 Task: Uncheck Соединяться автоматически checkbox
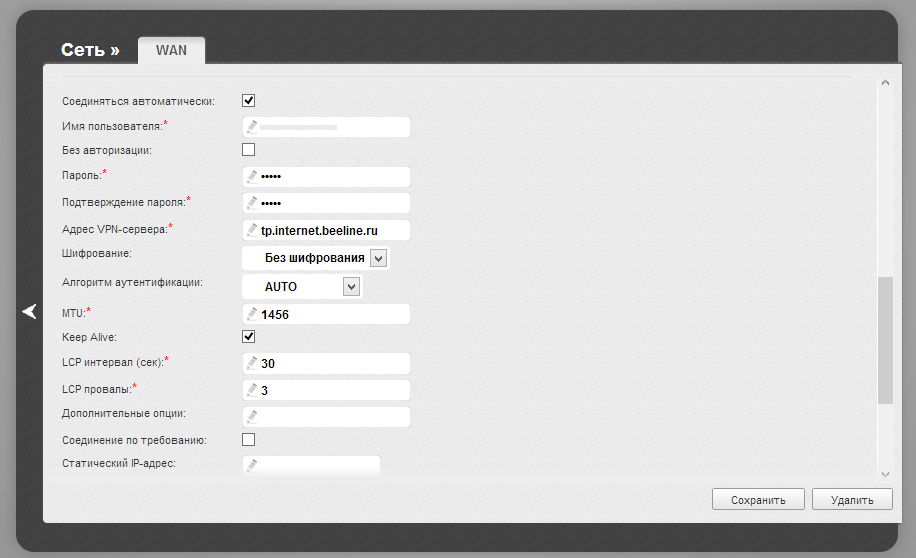pyautogui.click(x=249, y=101)
